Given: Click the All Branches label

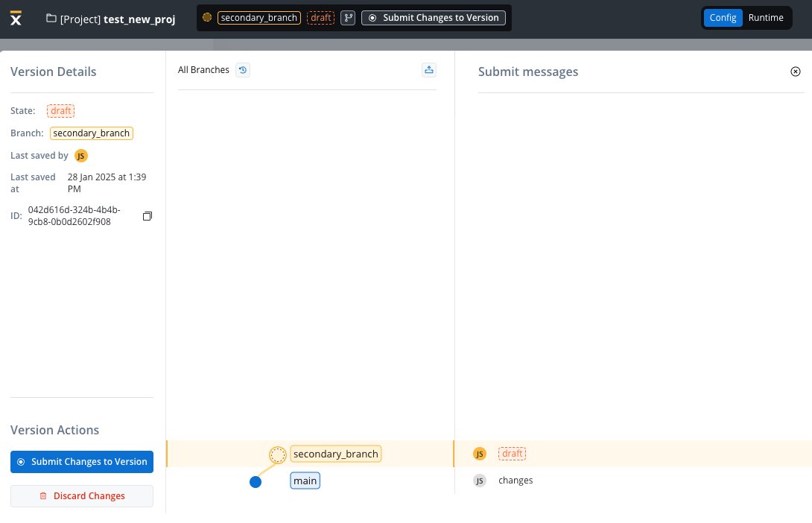Looking at the screenshot, I should pyautogui.click(x=203, y=70).
